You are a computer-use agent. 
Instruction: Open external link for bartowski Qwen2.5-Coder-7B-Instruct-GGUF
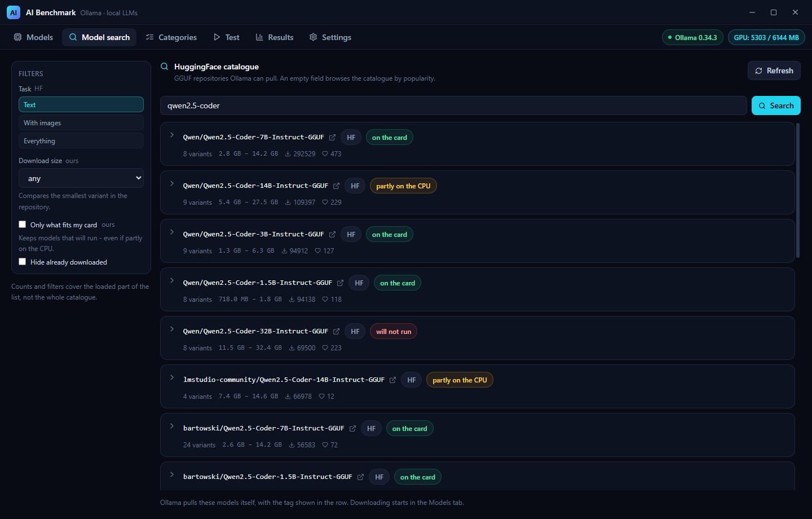(352, 429)
